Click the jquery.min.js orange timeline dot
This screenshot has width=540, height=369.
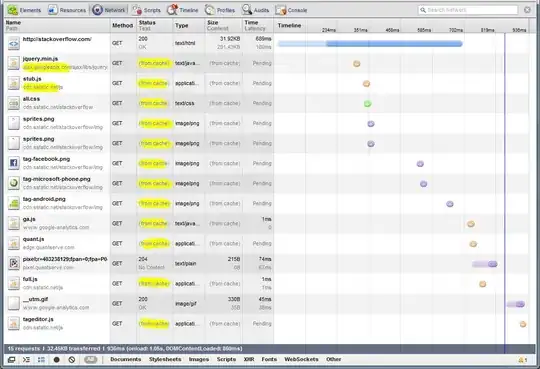click(x=357, y=63)
